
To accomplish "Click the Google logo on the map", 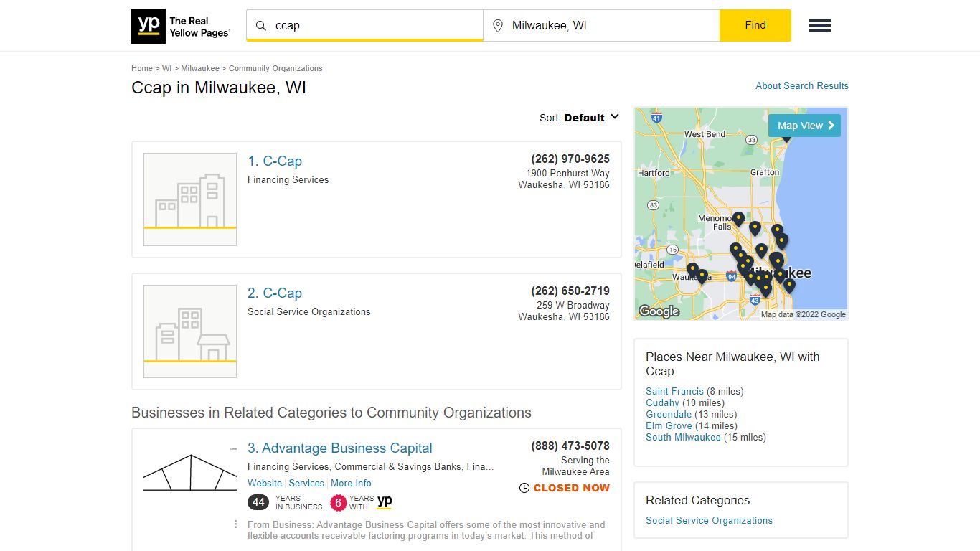I will (x=659, y=311).
